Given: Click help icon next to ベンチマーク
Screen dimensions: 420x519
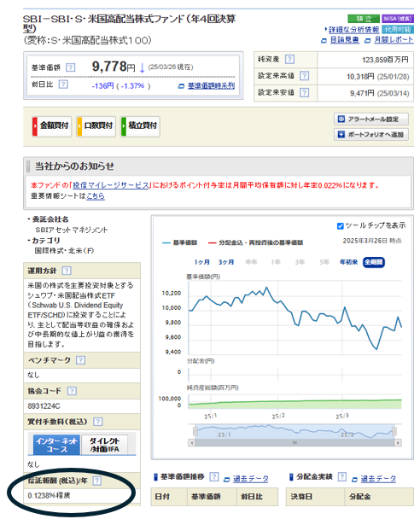Looking at the screenshot, I should coord(80,360).
